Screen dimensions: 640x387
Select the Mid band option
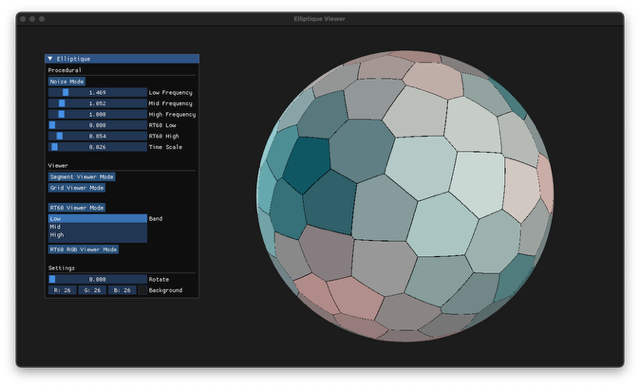98,227
